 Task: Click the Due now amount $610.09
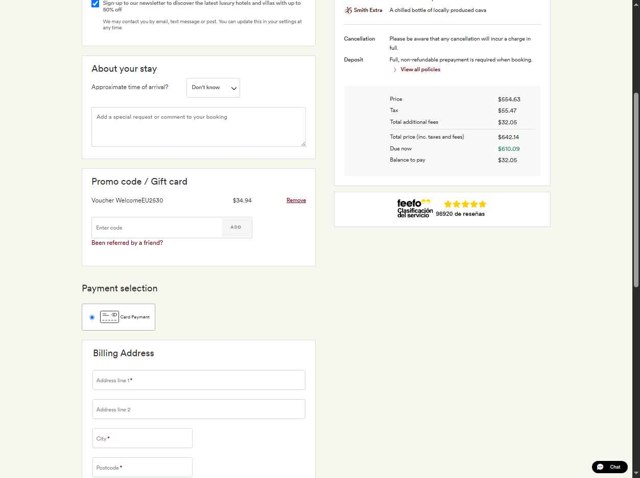click(509, 149)
